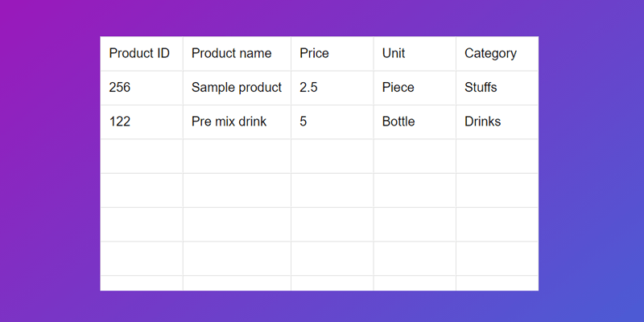Click the Sample product cell
Screen dimensions: 644x322
[x=237, y=88]
